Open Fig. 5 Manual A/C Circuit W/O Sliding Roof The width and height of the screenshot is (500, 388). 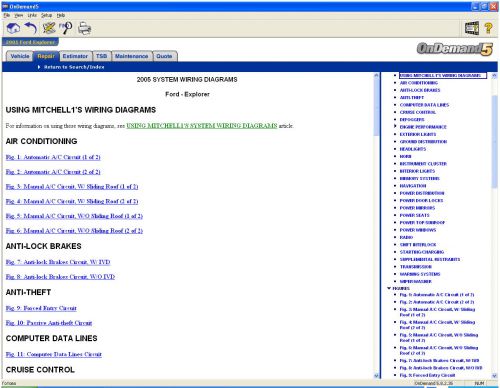tap(74, 216)
